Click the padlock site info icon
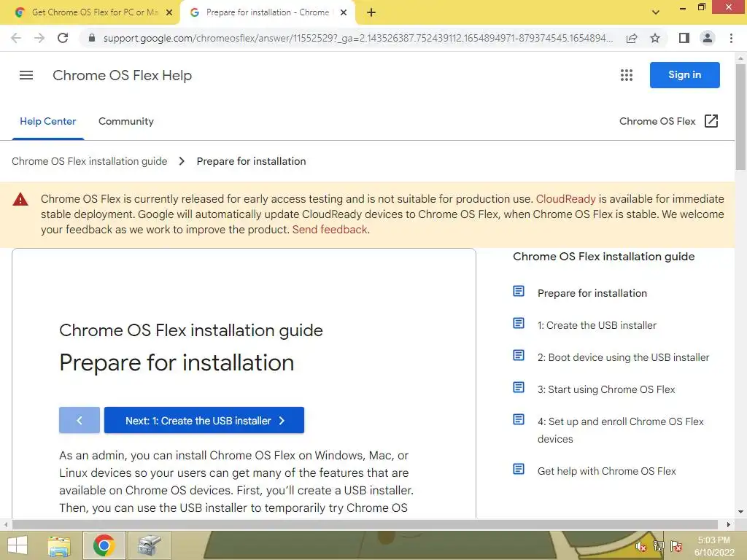Image resolution: width=747 pixels, height=560 pixels. tap(92, 38)
